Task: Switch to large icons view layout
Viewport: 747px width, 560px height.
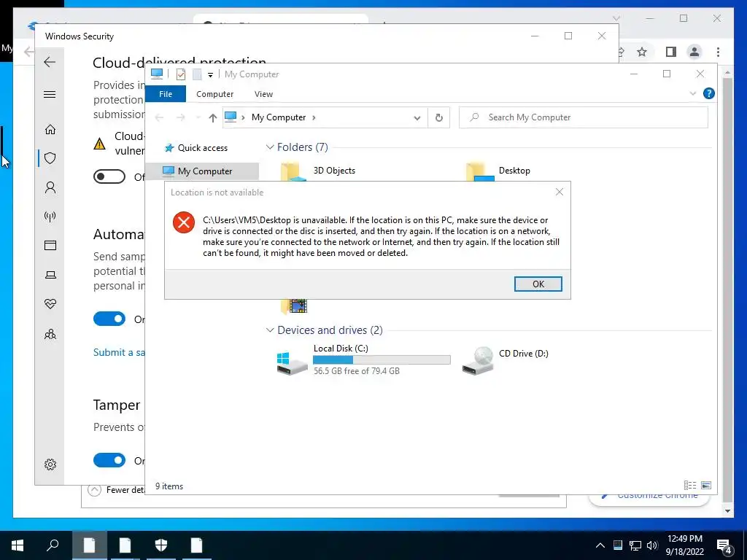Action: (x=706, y=485)
